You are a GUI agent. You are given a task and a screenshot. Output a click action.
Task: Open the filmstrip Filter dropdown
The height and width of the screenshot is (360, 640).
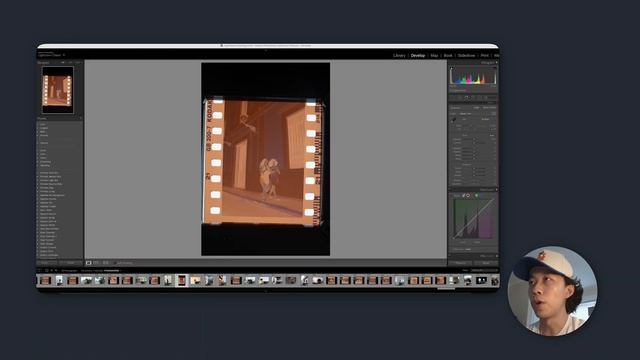coord(484,270)
